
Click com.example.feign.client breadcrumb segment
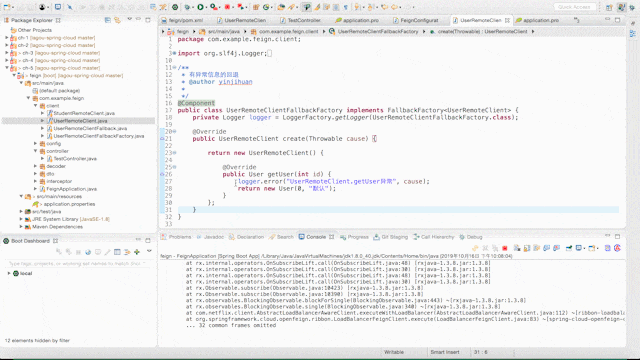tap(288, 31)
